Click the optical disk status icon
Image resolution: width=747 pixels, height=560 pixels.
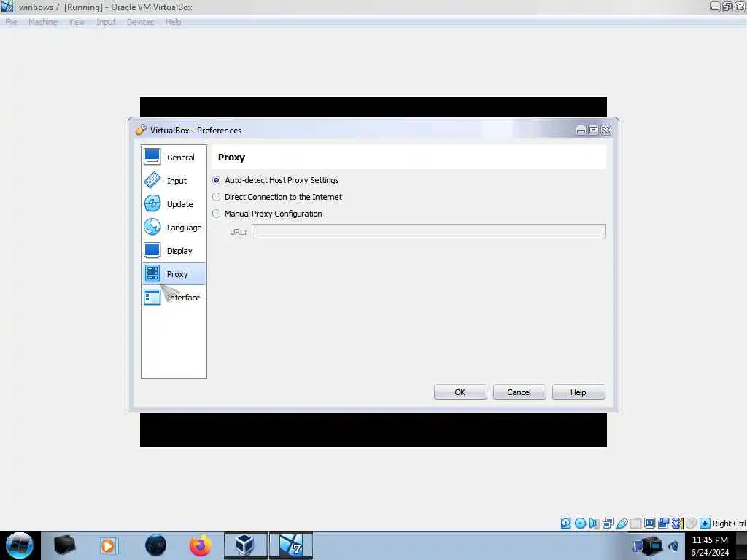tap(580, 524)
